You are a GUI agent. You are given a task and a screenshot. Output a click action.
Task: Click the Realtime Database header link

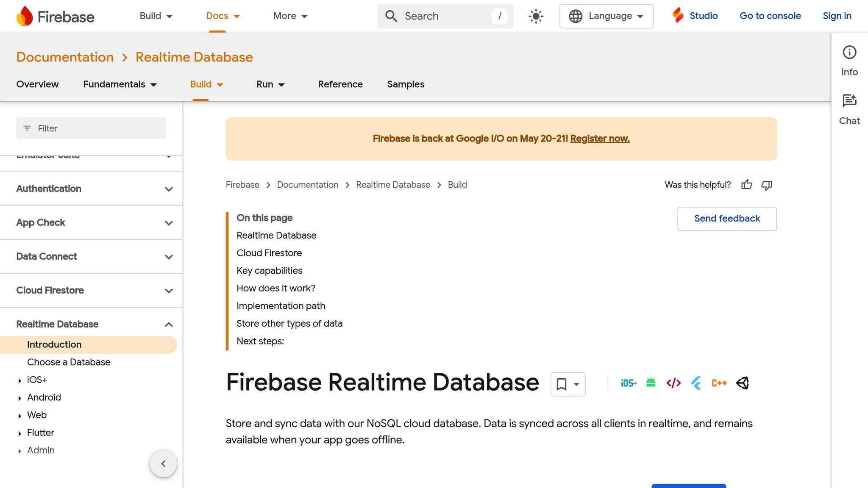pyautogui.click(x=194, y=57)
